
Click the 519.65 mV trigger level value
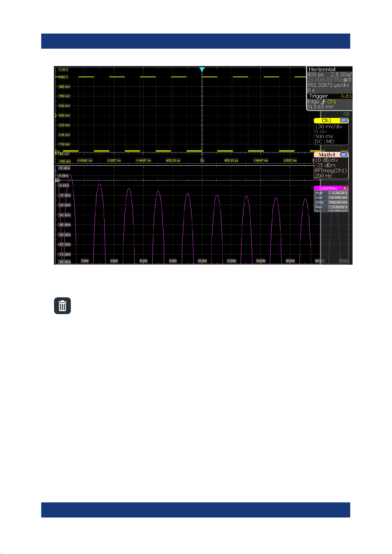click(x=320, y=107)
